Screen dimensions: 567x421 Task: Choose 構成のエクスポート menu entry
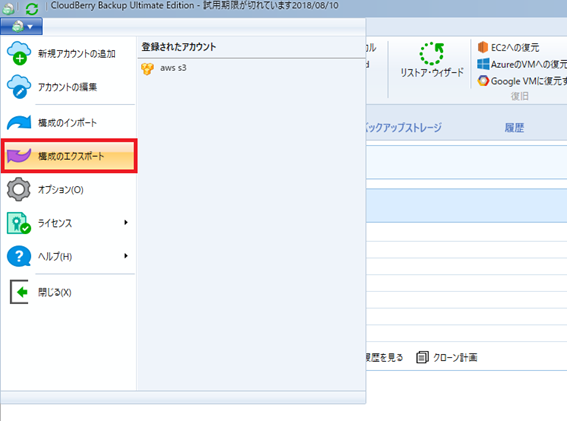(x=69, y=156)
